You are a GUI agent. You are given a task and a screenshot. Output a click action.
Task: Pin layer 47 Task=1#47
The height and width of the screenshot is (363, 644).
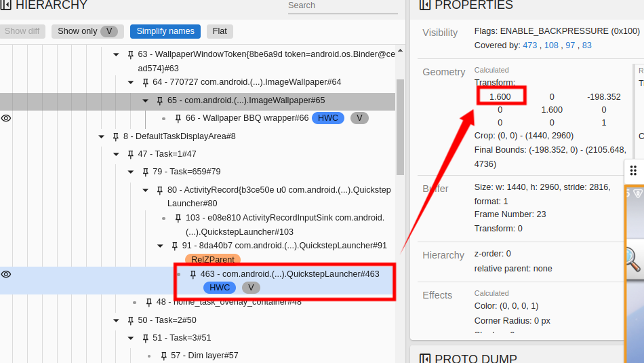point(131,154)
